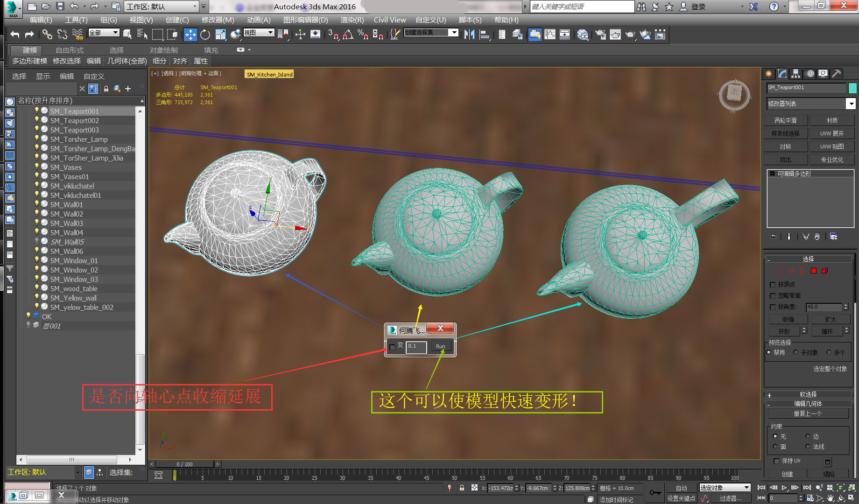Image resolution: width=859 pixels, height=504 pixels.
Task: Click the Redo arrow in main toolbar
Action: click(29, 34)
